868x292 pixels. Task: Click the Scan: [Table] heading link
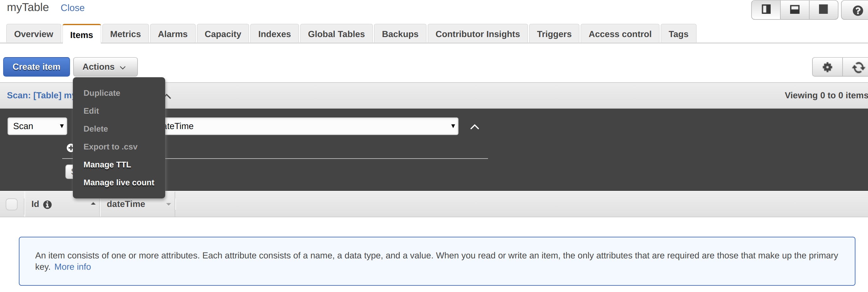[x=40, y=95]
